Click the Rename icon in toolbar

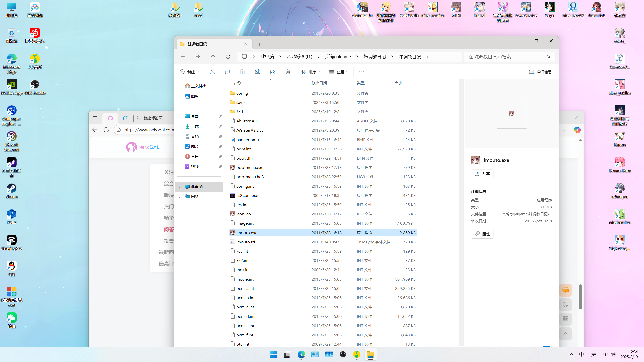click(257, 72)
